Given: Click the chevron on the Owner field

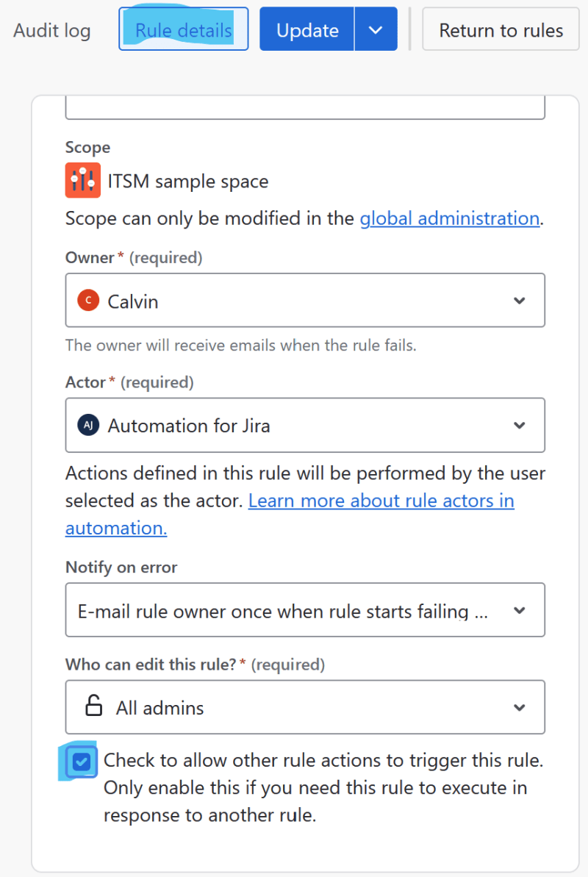Looking at the screenshot, I should pos(520,300).
